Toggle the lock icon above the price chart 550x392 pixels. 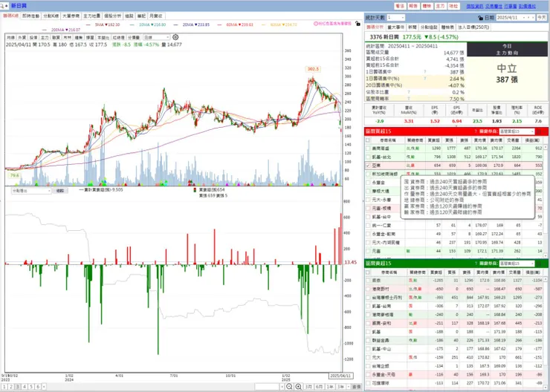[357, 24]
